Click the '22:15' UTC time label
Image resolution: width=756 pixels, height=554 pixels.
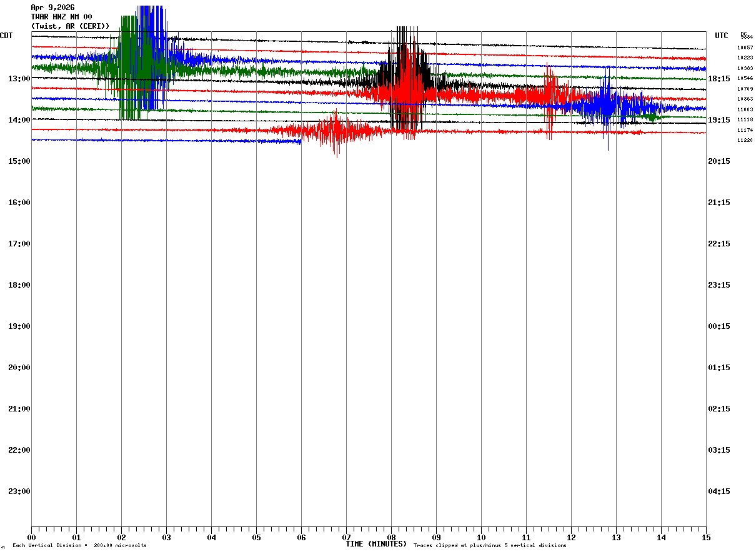tap(719, 243)
